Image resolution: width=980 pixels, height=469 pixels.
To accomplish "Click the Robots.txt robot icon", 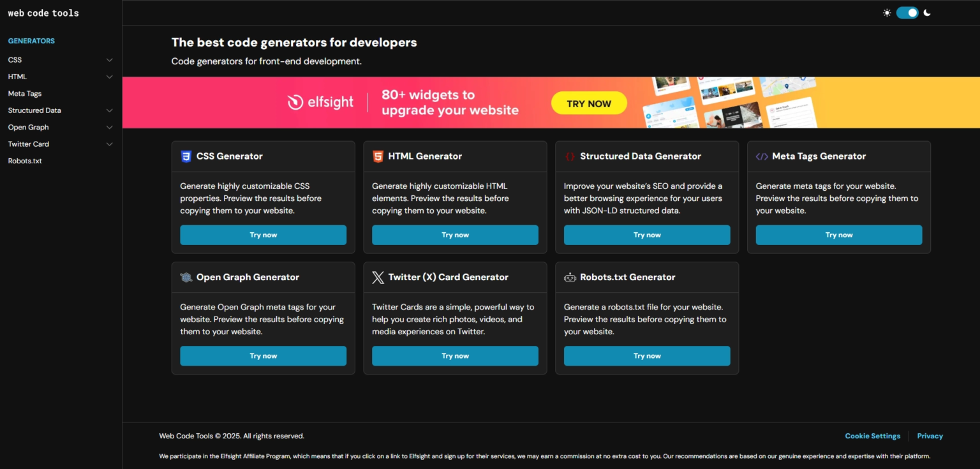I will pos(570,278).
